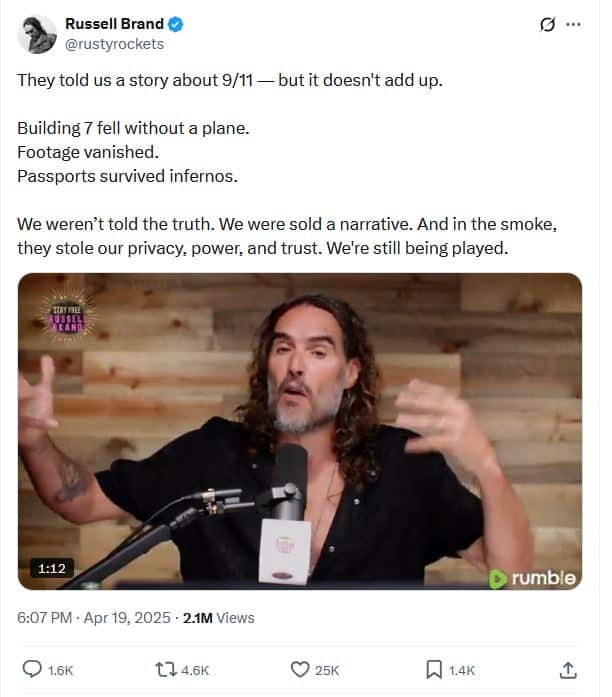Click the blue verified badge
Image resolution: width=612 pixels, height=697 pixels.
[x=176, y=24]
